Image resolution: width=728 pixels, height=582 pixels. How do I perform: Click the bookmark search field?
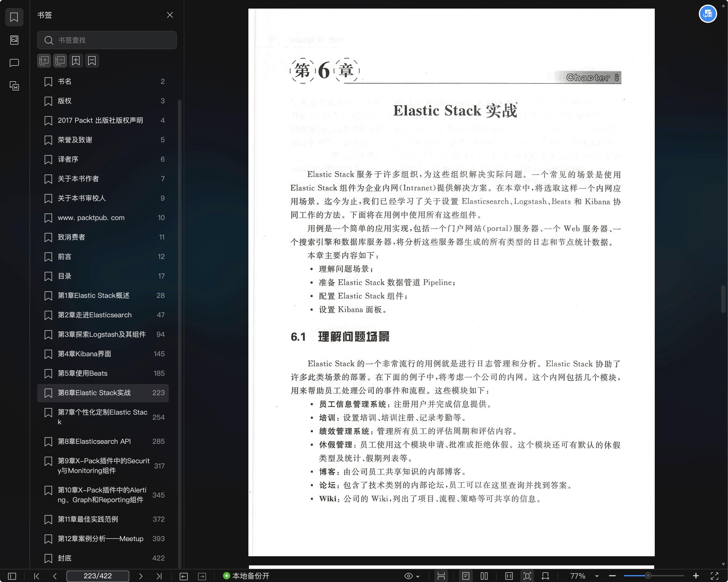coord(107,40)
